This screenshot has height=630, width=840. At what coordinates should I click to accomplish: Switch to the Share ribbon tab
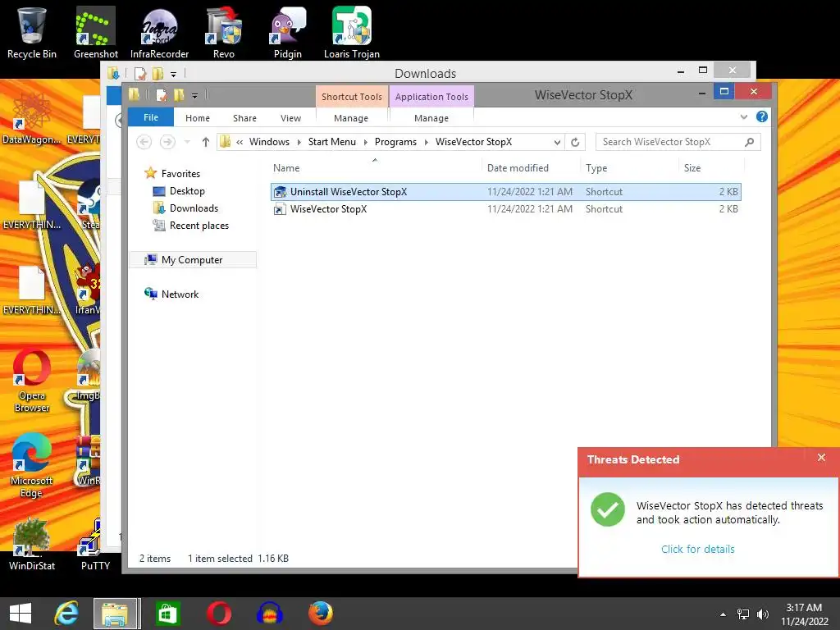(244, 118)
